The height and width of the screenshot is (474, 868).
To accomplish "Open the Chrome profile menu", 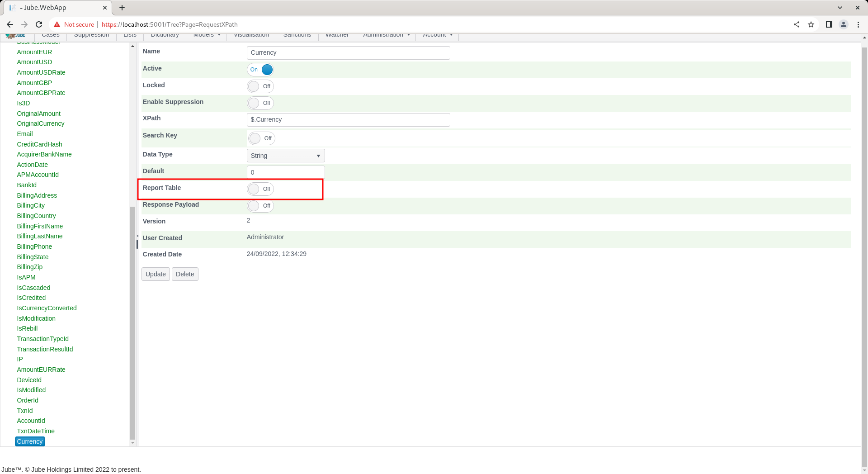I will click(x=844, y=24).
